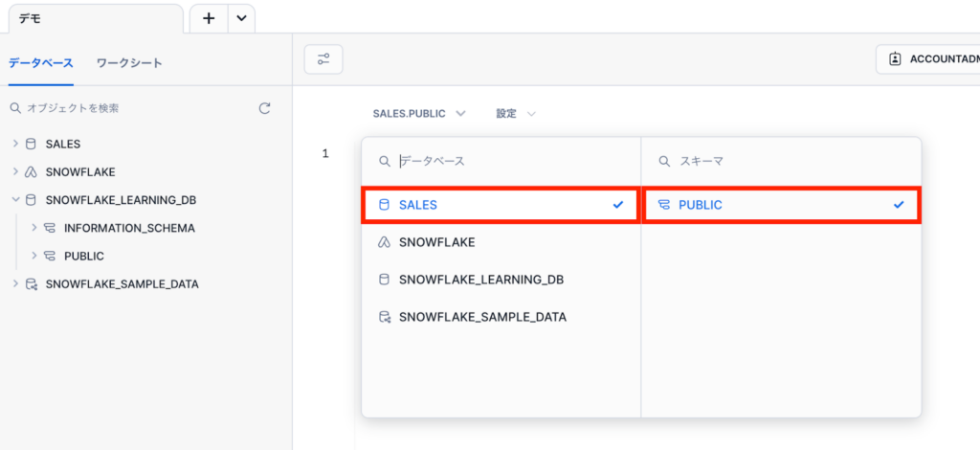Select SALES database in the dropdown list

(x=500, y=205)
